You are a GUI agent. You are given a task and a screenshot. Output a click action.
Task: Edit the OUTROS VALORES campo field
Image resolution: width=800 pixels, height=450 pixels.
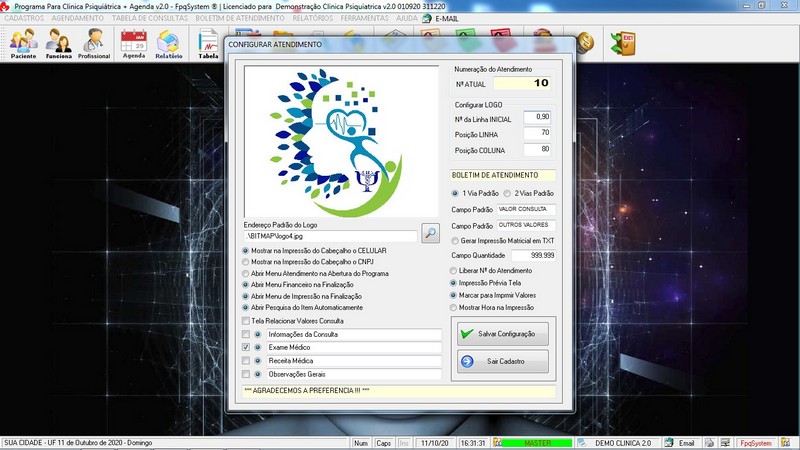(526, 225)
